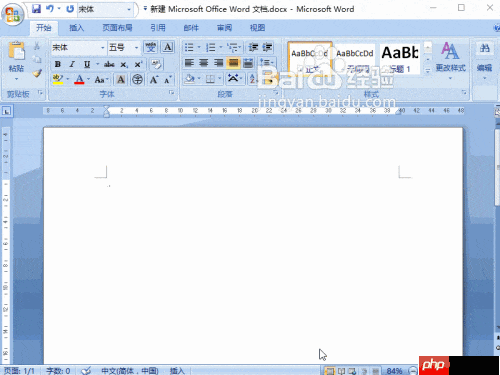Click 插入 insert mode status
Viewport: 500px width, 375px height.
(177, 371)
